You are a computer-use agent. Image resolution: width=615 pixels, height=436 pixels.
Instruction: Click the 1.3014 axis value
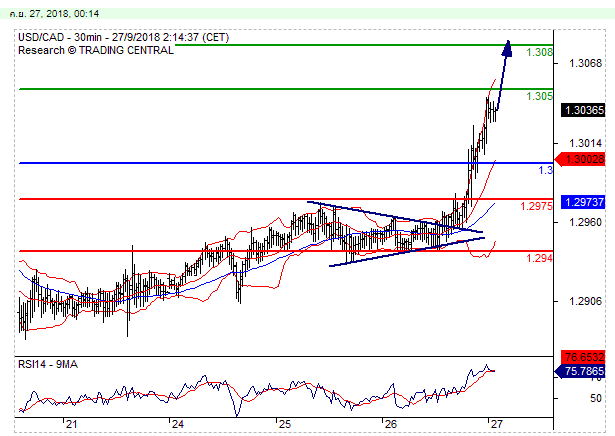(585, 144)
